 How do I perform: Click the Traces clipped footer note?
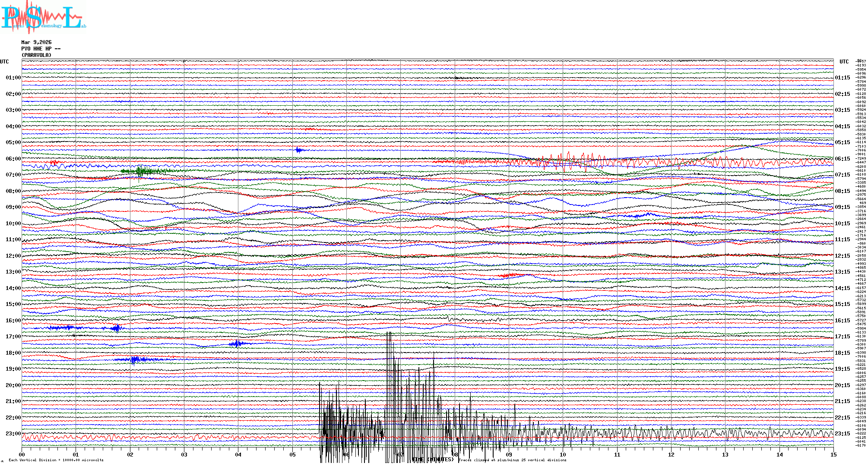point(512,460)
